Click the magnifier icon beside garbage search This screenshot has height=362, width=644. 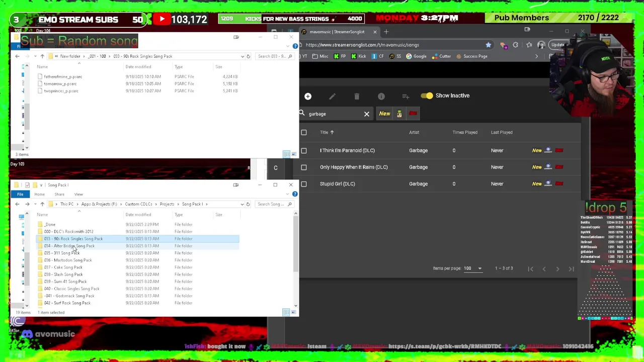[302, 114]
